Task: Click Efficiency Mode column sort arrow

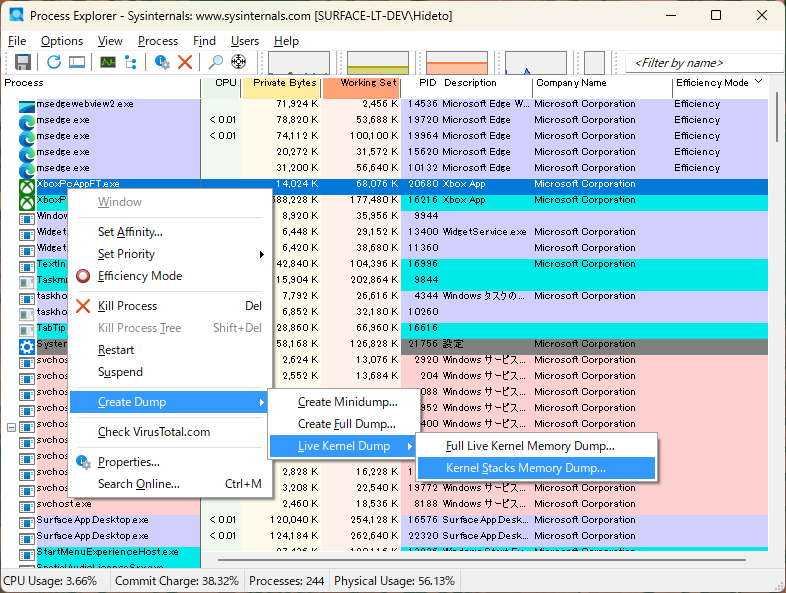Action: click(x=758, y=81)
